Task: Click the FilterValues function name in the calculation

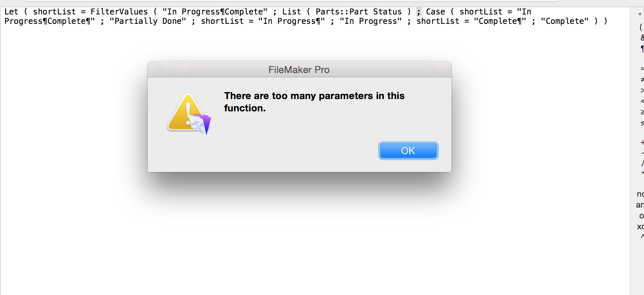Action: [119, 12]
